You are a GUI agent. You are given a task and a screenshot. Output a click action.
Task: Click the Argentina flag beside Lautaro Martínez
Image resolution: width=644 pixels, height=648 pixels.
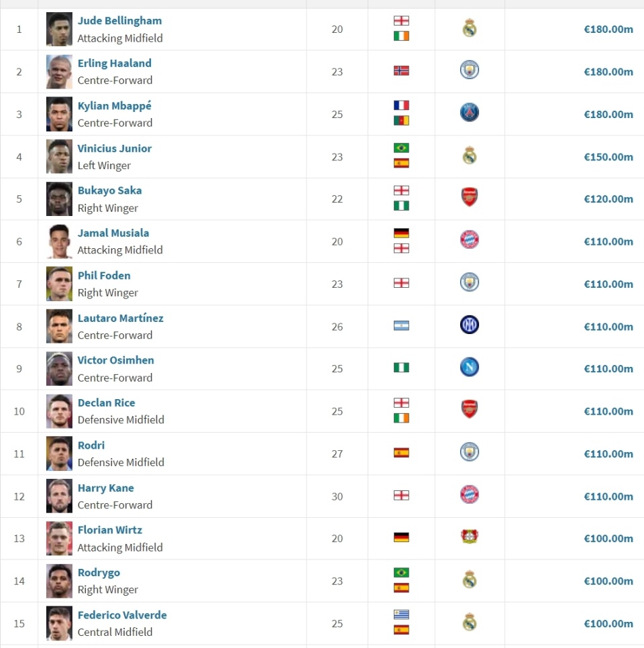click(401, 326)
